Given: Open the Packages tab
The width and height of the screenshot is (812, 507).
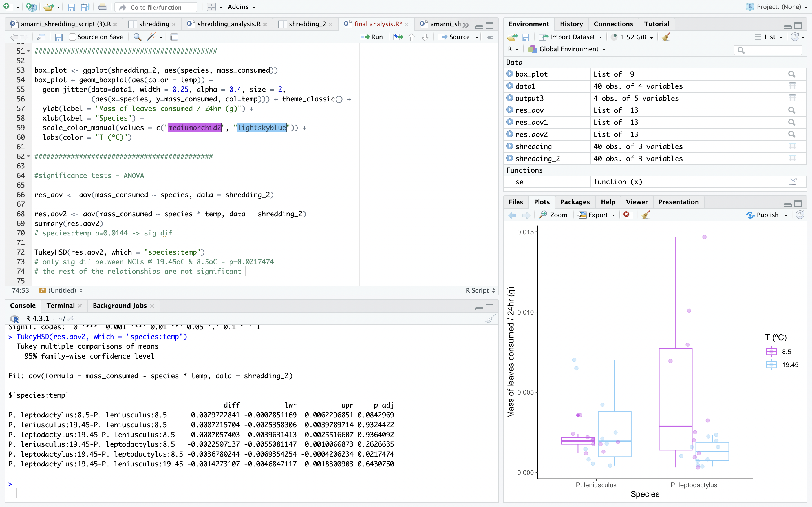Looking at the screenshot, I should point(575,202).
